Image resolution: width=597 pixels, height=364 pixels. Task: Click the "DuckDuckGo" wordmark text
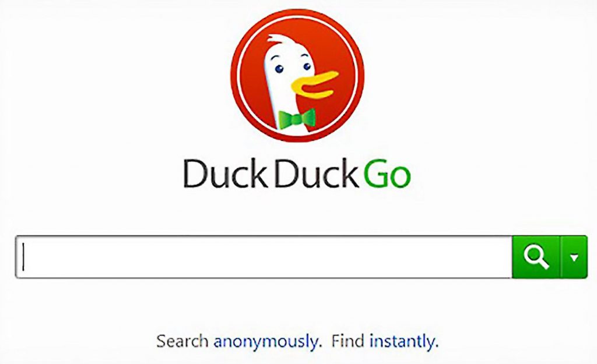[297, 174]
